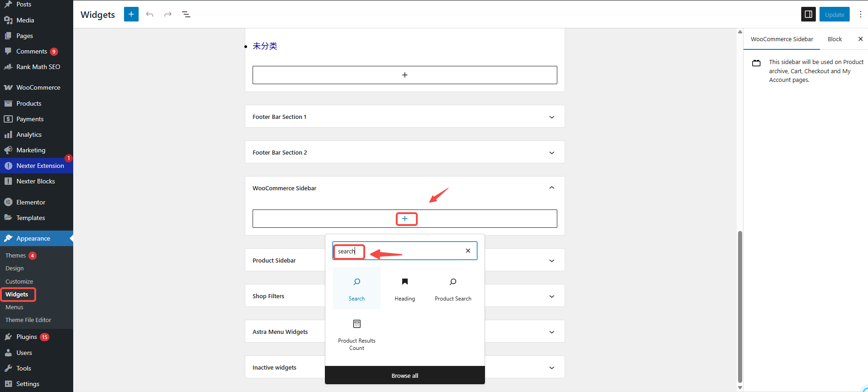Open the three-dot options menu

coord(860,14)
